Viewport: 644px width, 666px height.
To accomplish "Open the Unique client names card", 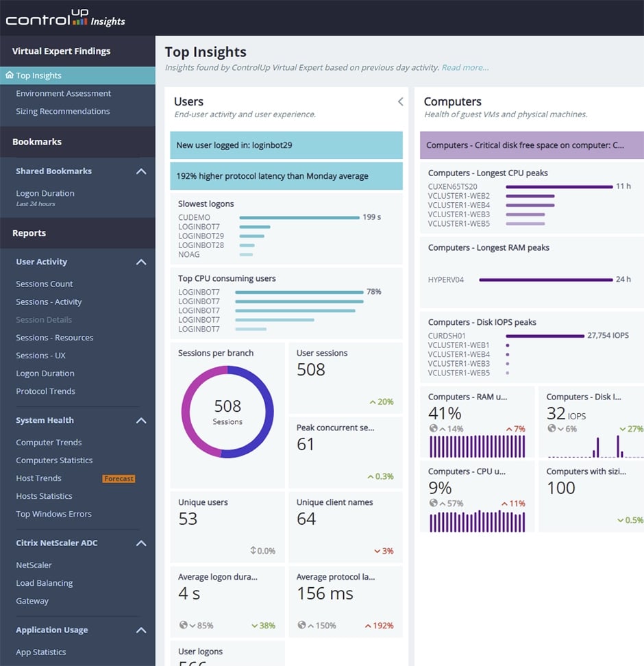I will (x=345, y=527).
